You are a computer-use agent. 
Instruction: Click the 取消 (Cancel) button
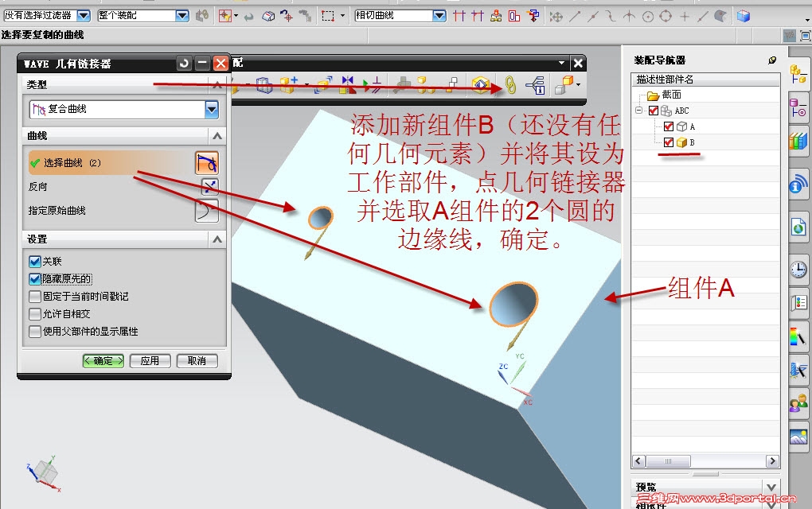[197, 361]
